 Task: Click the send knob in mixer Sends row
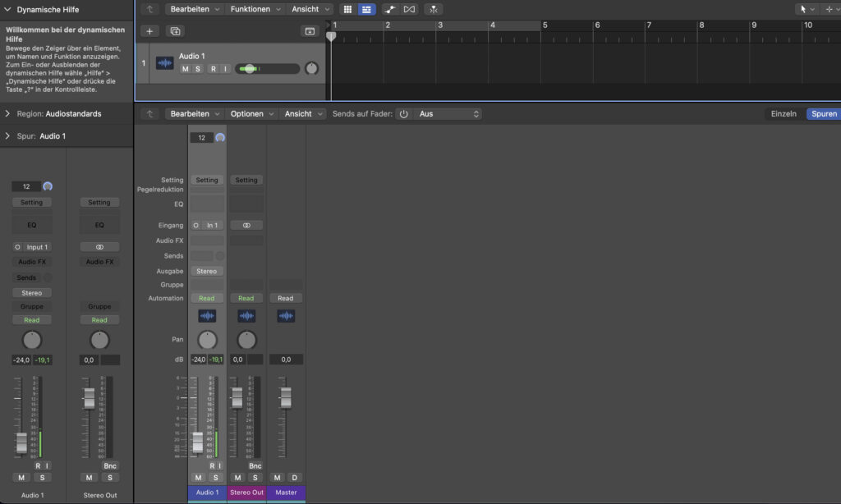pos(220,256)
